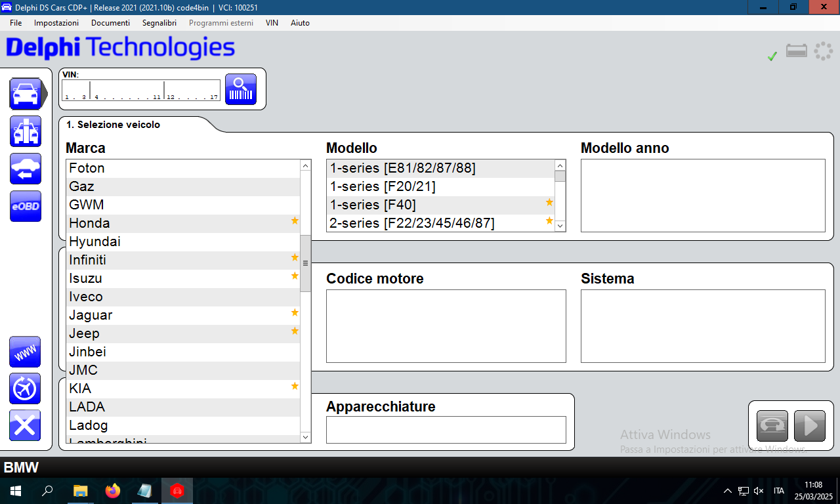Select JMC in the Marca list
This screenshot has width=840, height=504.
[183, 371]
